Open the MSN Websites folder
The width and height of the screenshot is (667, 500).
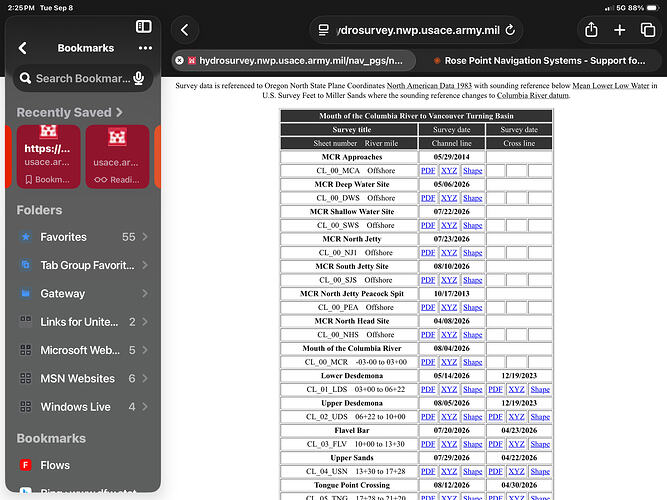click(83, 378)
